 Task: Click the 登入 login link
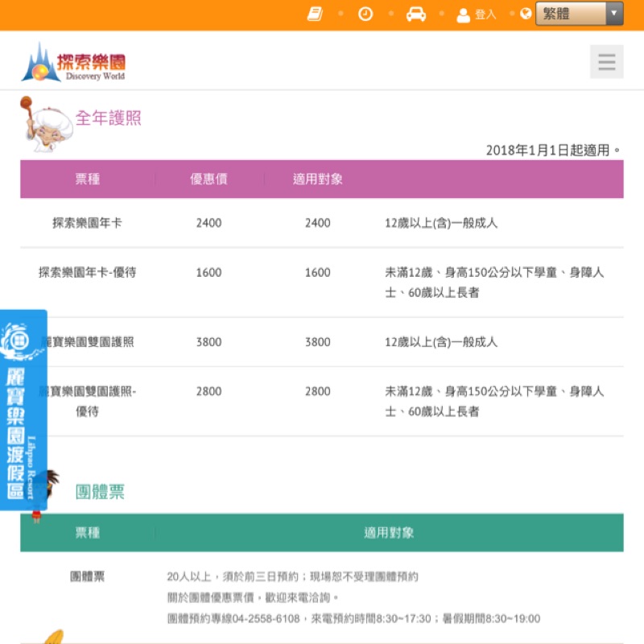click(485, 14)
